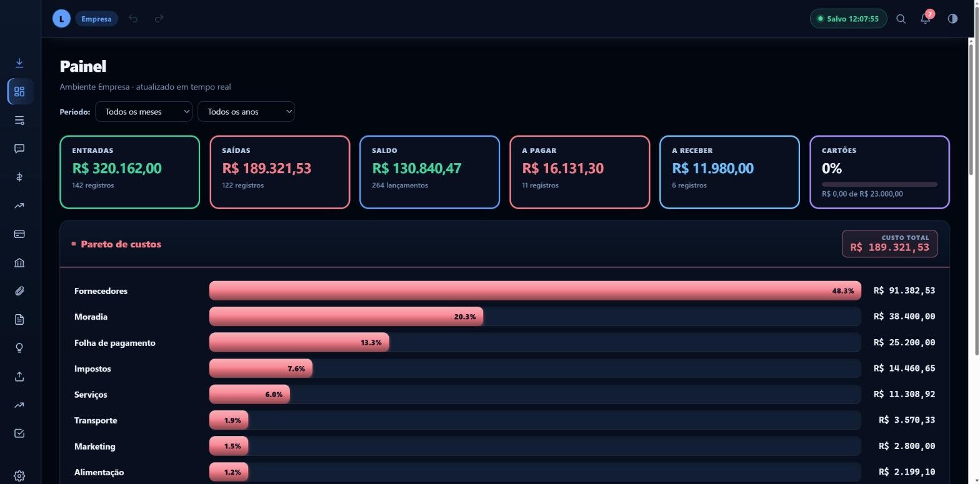
Task: Click the Entradas summary card
Action: click(130, 172)
